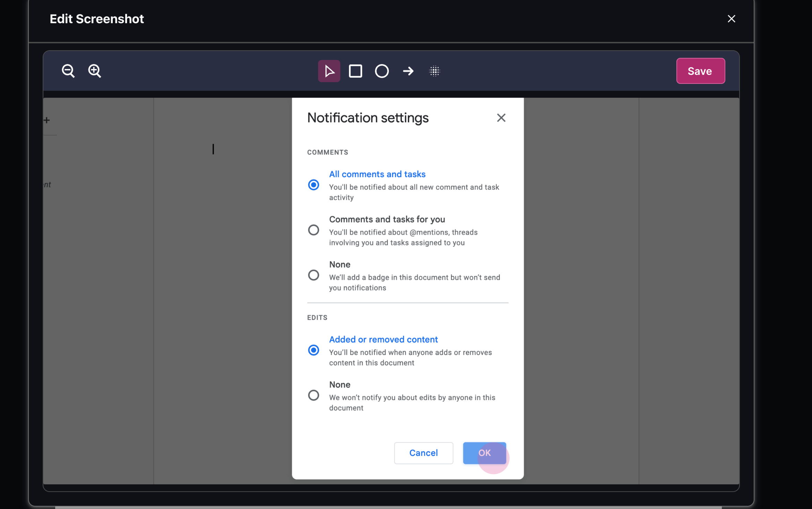This screenshot has height=509, width=812.
Task: Select Added or removed content radio
Action: [314, 350]
